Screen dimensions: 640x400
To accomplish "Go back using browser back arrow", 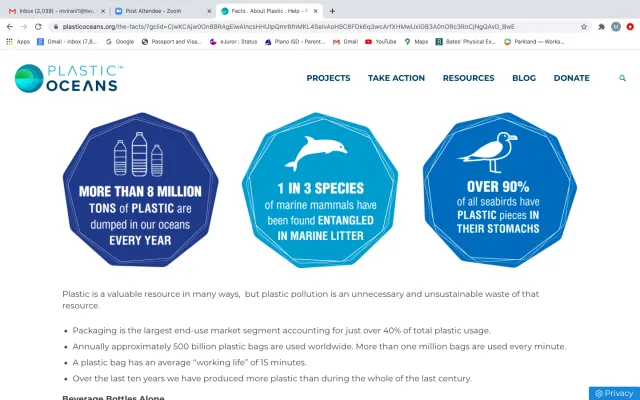I will (10, 27).
